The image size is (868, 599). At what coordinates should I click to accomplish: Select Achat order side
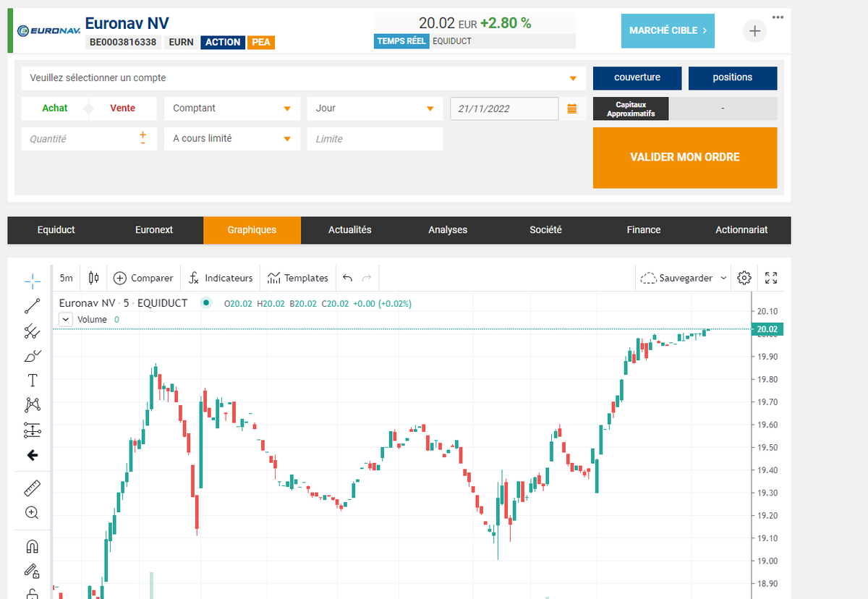click(55, 109)
